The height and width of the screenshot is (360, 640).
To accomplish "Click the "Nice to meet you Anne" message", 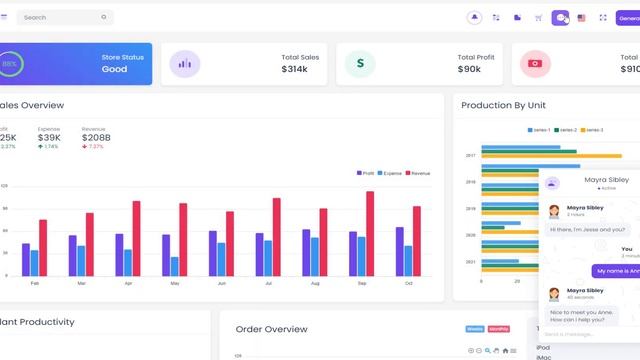I will [582, 316].
